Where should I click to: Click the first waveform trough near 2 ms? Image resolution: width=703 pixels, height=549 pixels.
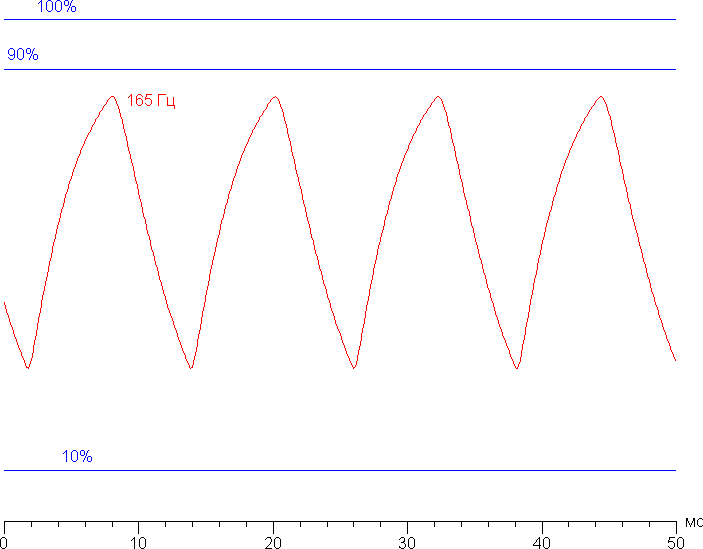tap(28, 368)
